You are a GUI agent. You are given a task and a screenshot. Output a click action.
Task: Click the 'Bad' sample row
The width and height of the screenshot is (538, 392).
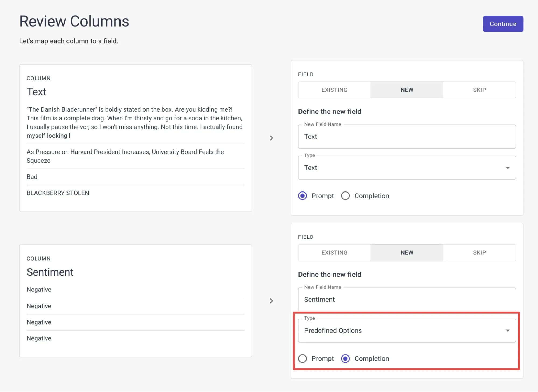pyautogui.click(x=135, y=177)
